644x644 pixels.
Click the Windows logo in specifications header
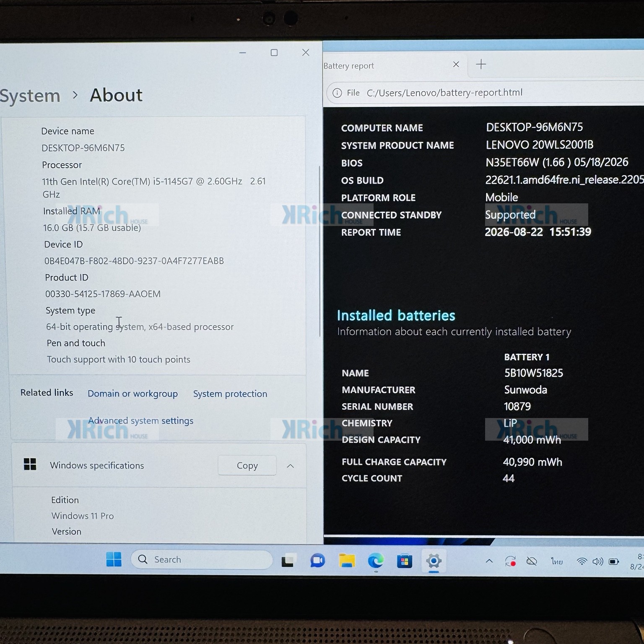click(30, 464)
